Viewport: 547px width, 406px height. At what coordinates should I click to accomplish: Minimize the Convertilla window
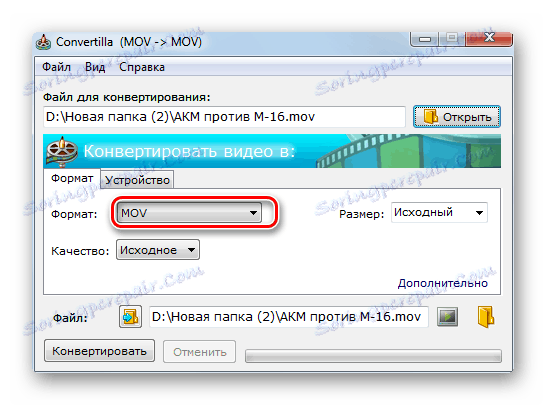pyautogui.click(x=425, y=38)
